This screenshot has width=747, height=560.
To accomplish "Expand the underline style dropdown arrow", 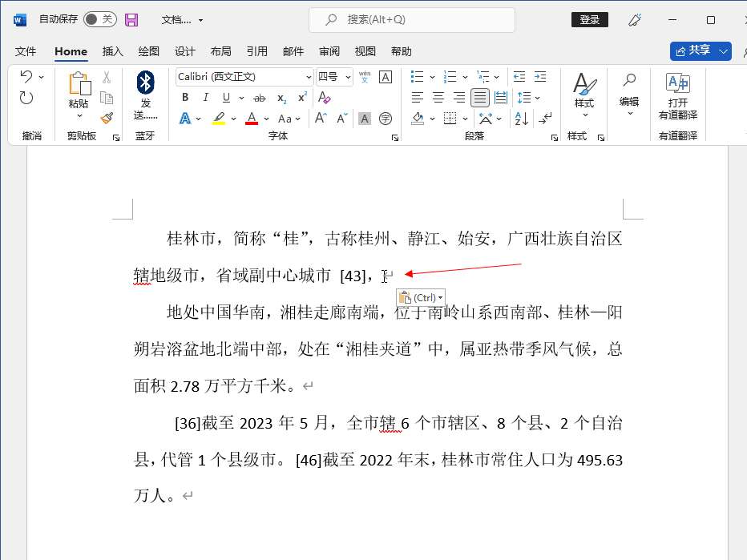I will tap(241, 98).
